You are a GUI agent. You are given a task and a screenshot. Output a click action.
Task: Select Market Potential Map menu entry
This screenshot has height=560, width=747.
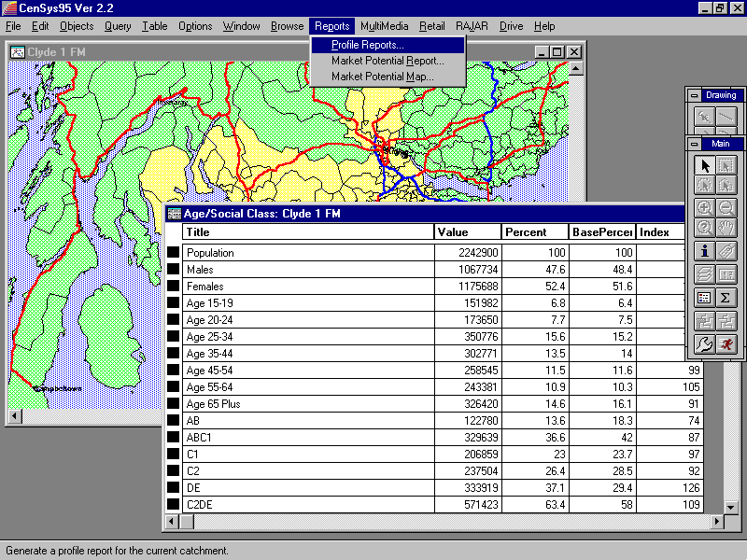pos(382,77)
